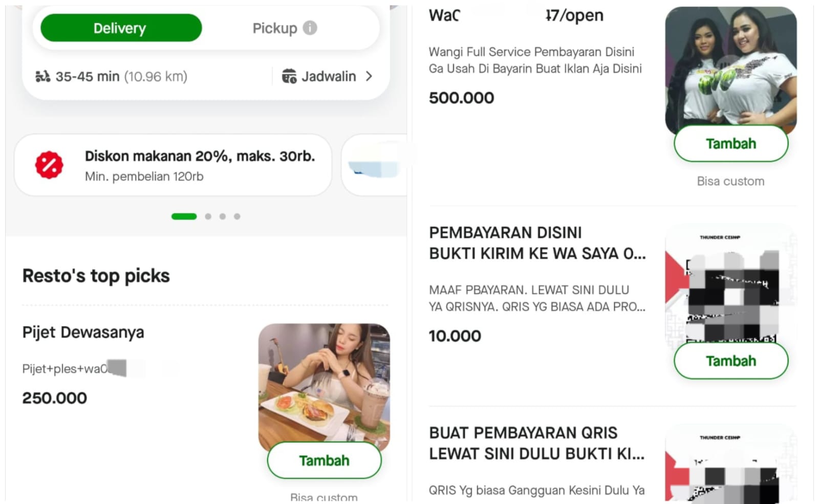Switch to Pickup mode

[x=275, y=28]
